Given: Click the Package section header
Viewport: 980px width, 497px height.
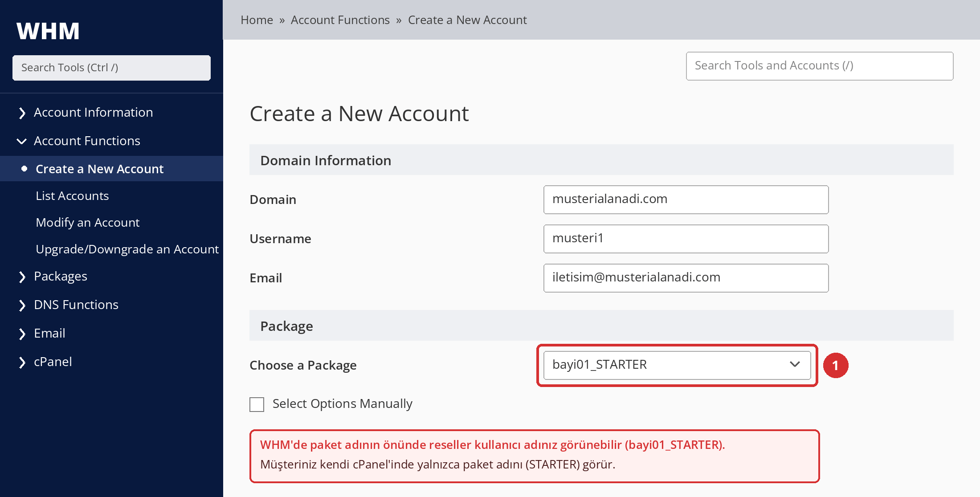Looking at the screenshot, I should coord(601,326).
